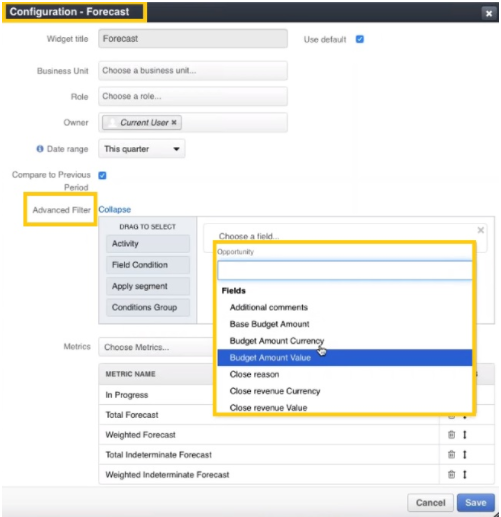The width and height of the screenshot is (501, 517).
Task: Open the Business Unit chooser
Action: [193, 71]
